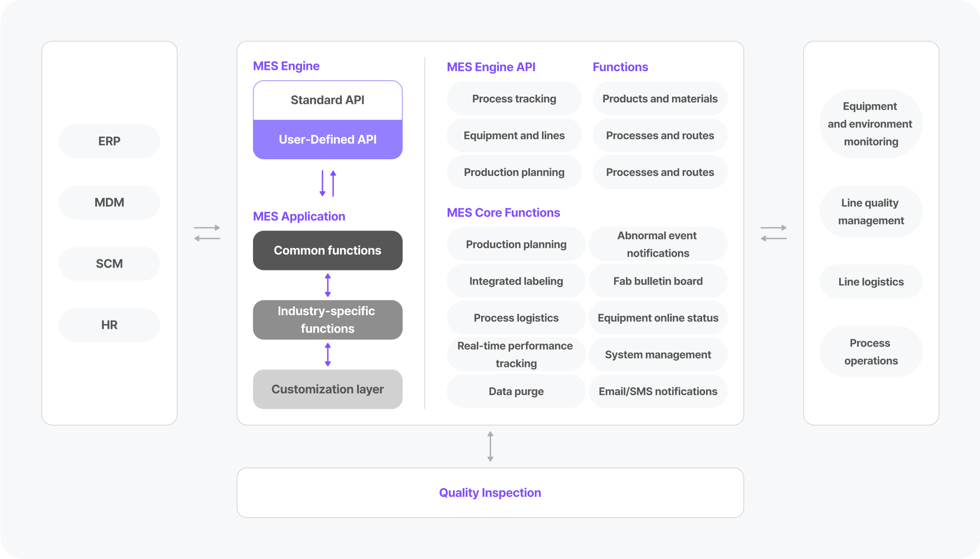Choose the Customization layer block
This screenshot has width=980, height=559.
tap(327, 389)
